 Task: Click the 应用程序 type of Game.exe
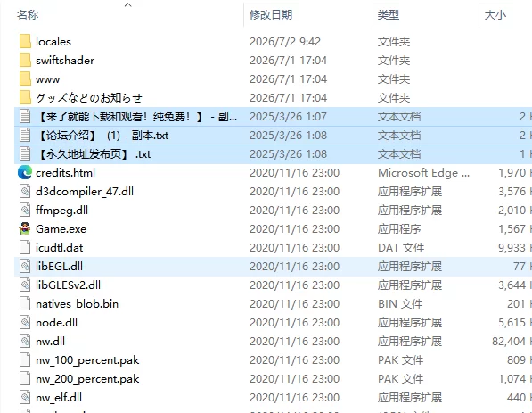399,229
